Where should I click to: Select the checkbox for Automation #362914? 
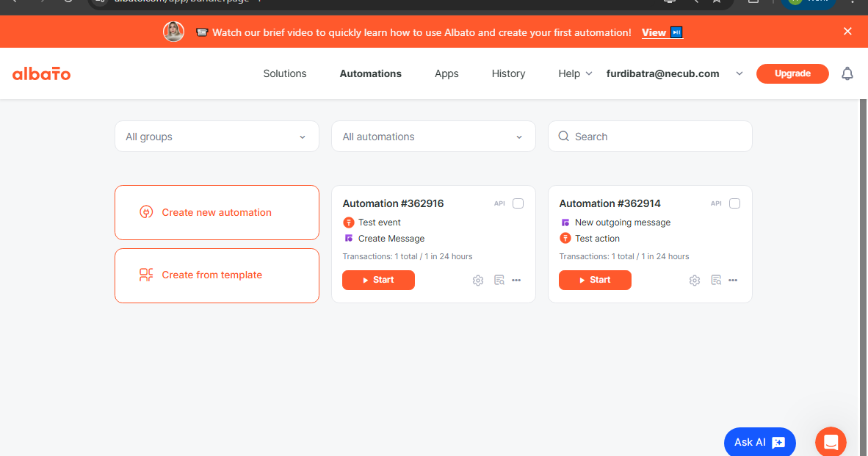coord(734,203)
